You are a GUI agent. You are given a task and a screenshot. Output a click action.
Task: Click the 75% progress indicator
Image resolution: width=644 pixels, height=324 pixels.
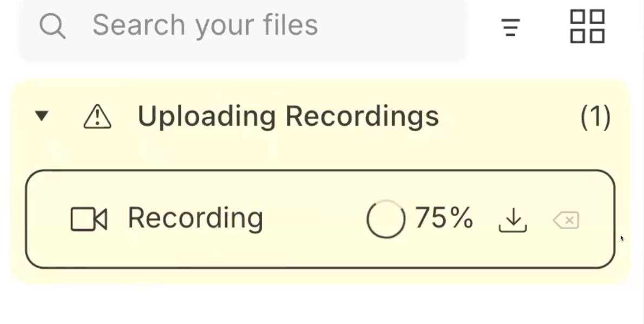(x=444, y=218)
